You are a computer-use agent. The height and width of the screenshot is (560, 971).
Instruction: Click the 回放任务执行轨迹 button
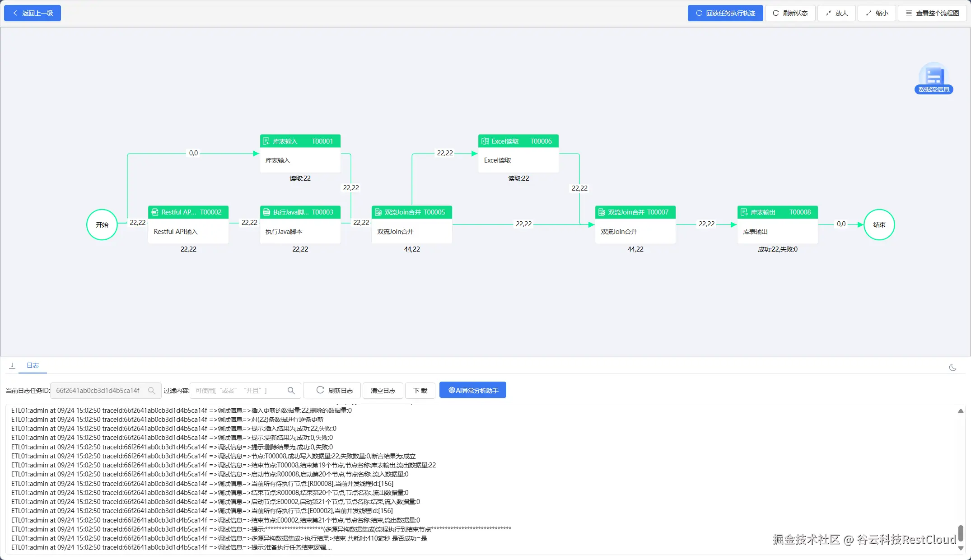(x=725, y=13)
